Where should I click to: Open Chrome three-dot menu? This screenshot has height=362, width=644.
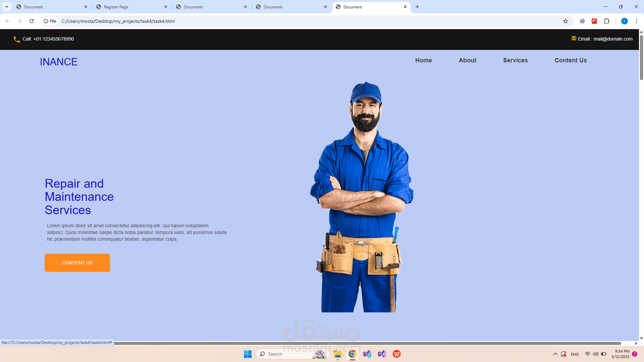pyautogui.click(x=637, y=21)
